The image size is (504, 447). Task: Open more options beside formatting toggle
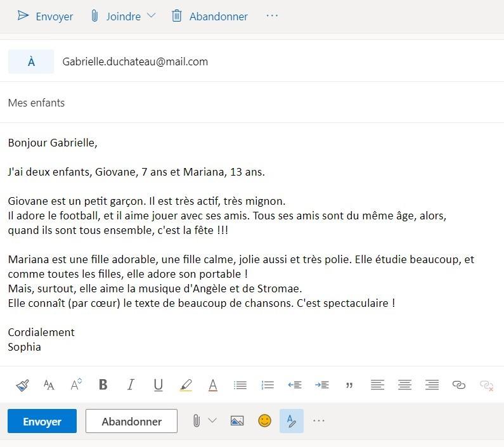[319, 421]
